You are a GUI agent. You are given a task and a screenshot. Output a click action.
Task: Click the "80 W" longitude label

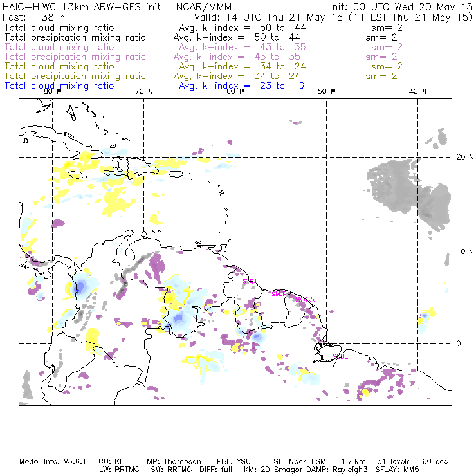[53, 91]
